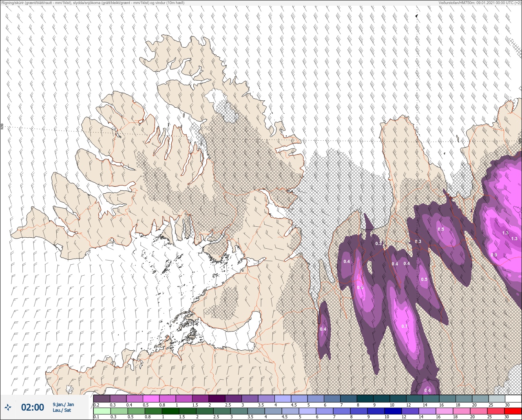The height and width of the screenshot is (420, 522).
Task: Select the rain legend swatch labeled 1 (darkest green)
Action: pyautogui.click(x=170, y=411)
